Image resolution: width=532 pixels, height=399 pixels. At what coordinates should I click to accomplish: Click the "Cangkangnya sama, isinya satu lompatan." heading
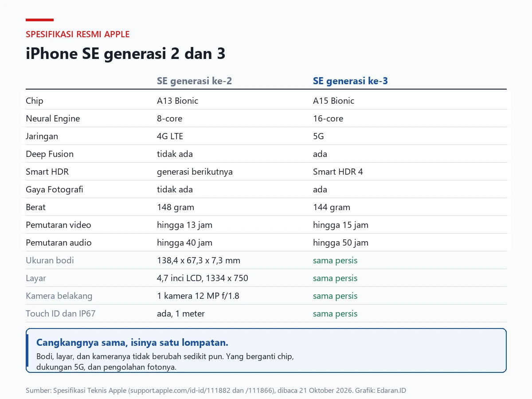coord(132,343)
